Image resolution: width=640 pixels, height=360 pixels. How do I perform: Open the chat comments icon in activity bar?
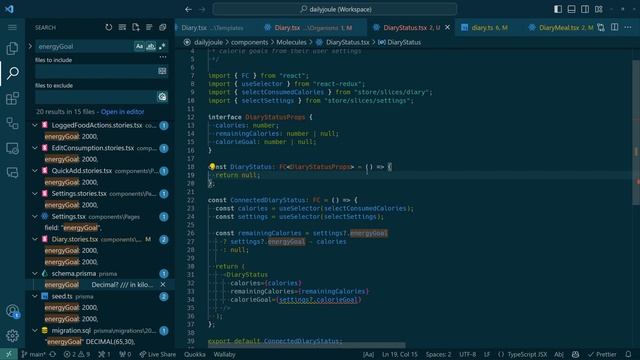[x=12, y=173]
